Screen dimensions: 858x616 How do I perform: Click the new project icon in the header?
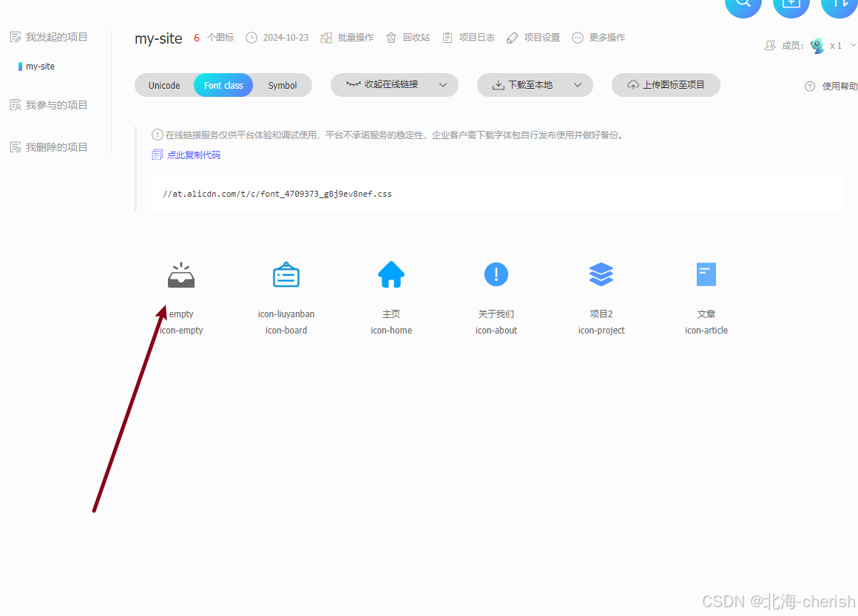click(x=791, y=7)
